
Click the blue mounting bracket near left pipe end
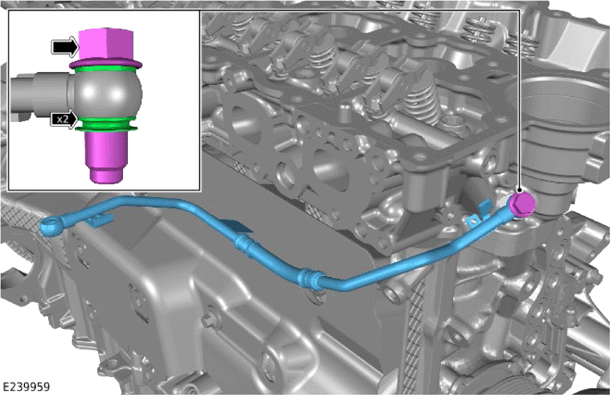99,220
